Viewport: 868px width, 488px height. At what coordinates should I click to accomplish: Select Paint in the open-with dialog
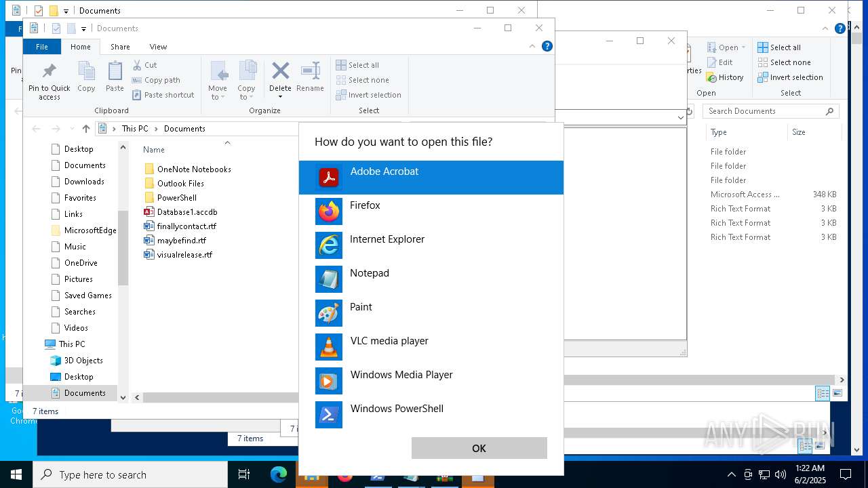pyautogui.click(x=431, y=313)
